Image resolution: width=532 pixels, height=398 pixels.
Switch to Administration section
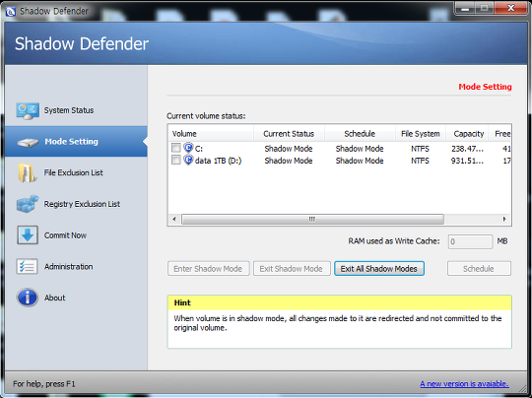(x=69, y=267)
